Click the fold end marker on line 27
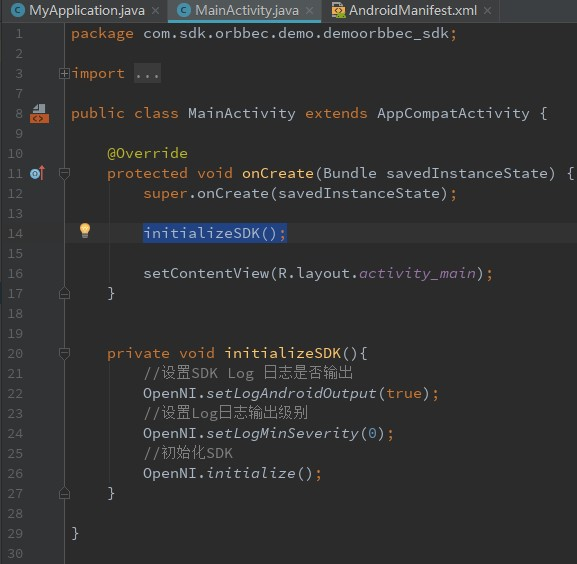 (64, 493)
